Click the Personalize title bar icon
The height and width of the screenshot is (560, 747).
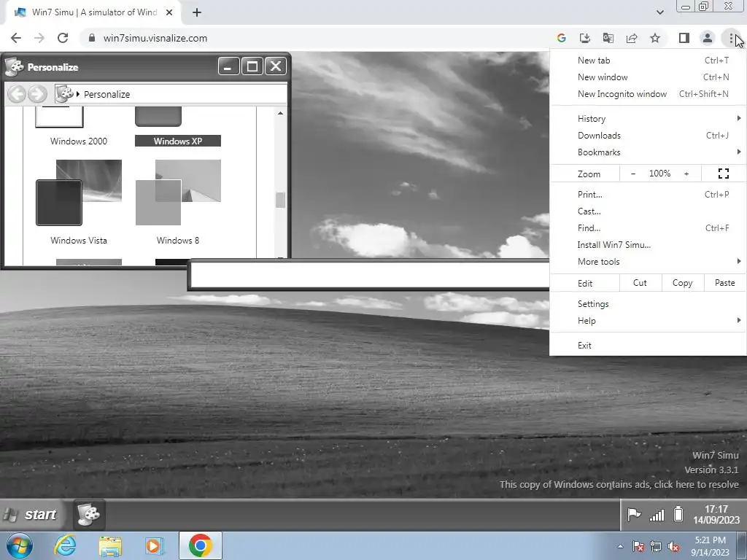pos(14,67)
